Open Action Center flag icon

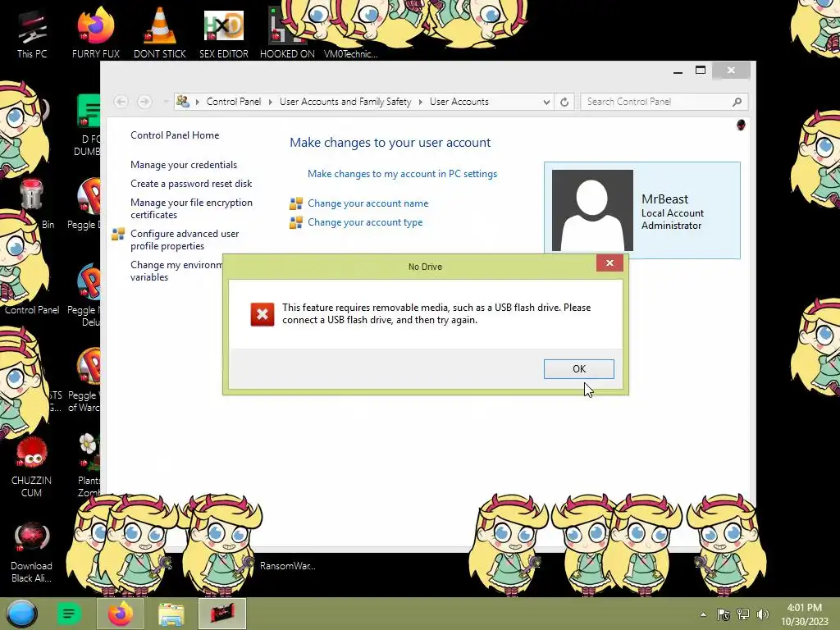click(724, 614)
